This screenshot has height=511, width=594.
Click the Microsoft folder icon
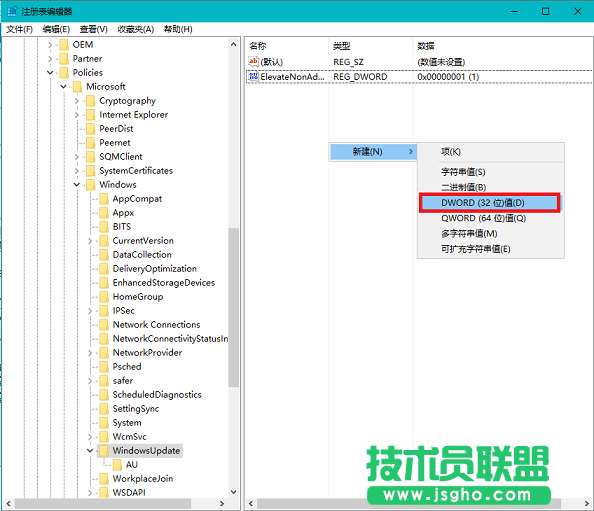[x=77, y=87]
